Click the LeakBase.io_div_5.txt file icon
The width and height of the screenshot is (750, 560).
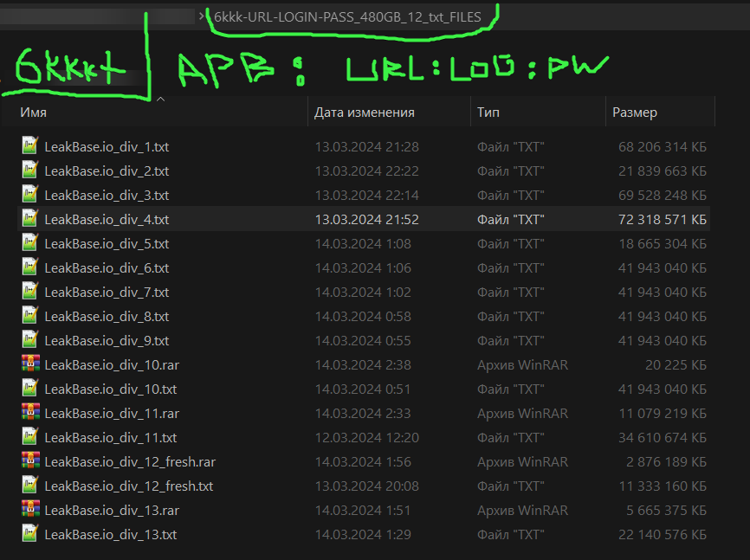[29, 242]
